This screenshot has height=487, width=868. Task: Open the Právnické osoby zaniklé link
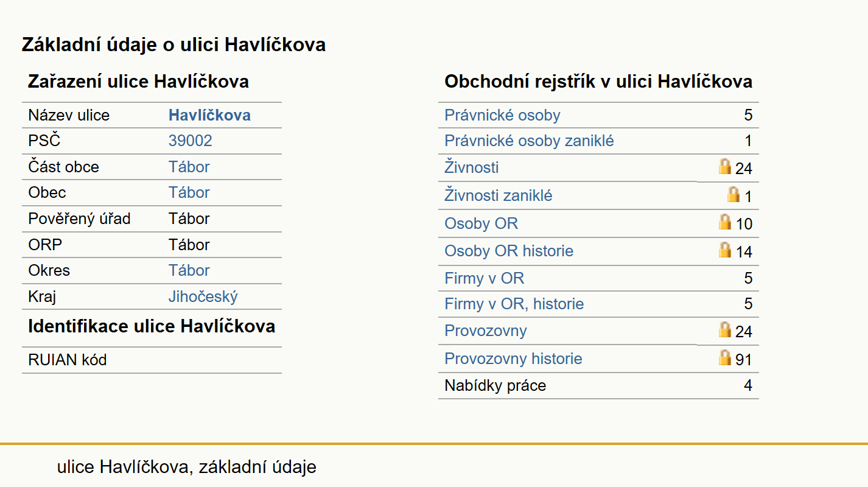tap(529, 141)
